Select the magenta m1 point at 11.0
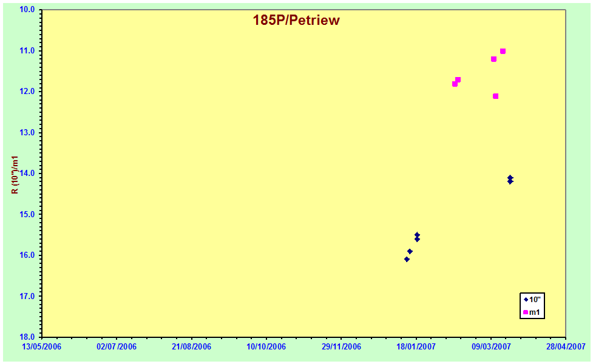The height and width of the screenshot is (364, 593). pyautogui.click(x=503, y=51)
